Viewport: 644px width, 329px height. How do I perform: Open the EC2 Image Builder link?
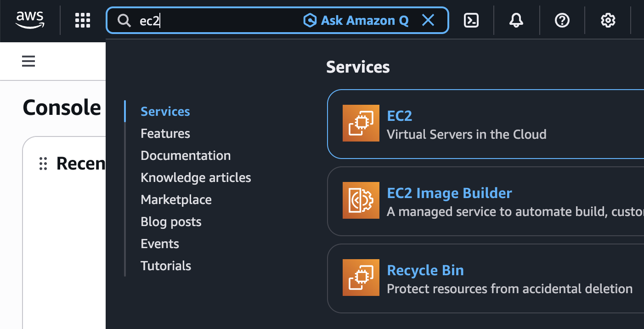449,193
